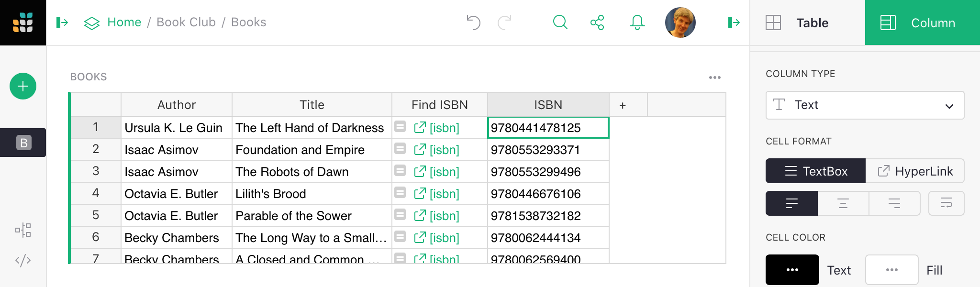The width and height of the screenshot is (980, 287).
Task: Open the BOOKS section three-dot menu
Action: click(714, 77)
